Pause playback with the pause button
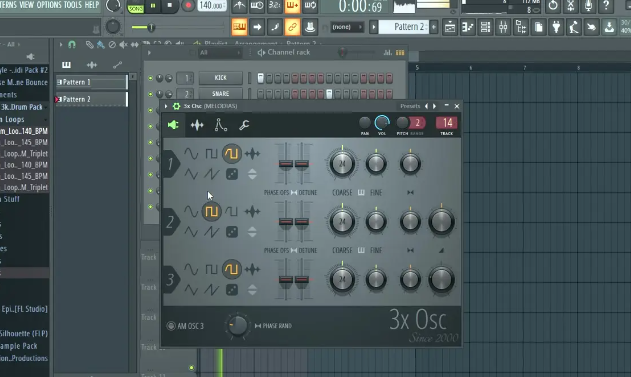631x377 pixels. [153, 6]
